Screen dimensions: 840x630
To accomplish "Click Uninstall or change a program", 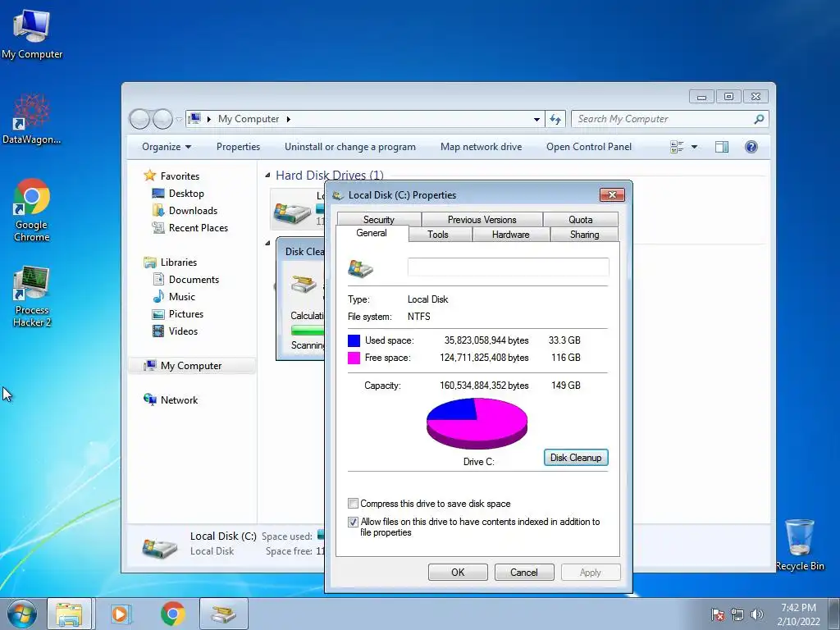I will pyautogui.click(x=349, y=147).
